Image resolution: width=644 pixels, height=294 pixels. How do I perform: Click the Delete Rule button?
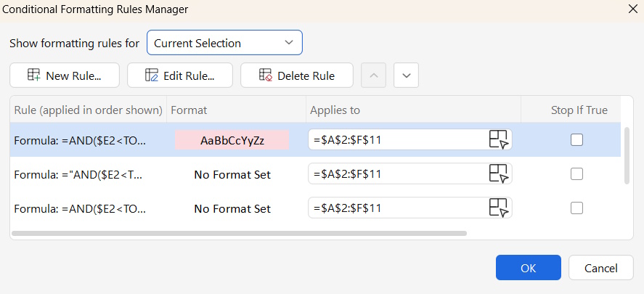click(x=297, y=75)
